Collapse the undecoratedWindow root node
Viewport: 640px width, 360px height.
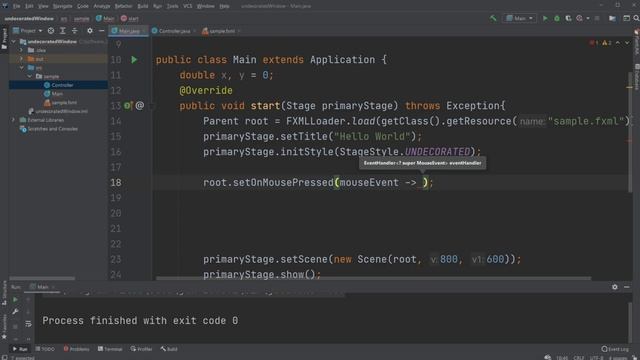pyautogui.click(x=13, y=42)
